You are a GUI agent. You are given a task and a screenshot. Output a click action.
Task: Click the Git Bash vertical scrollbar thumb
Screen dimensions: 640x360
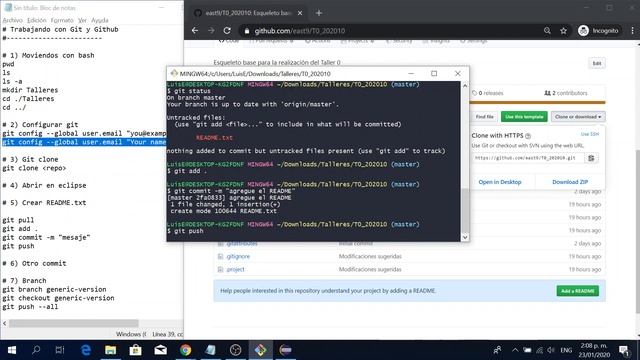pos(464,210)
